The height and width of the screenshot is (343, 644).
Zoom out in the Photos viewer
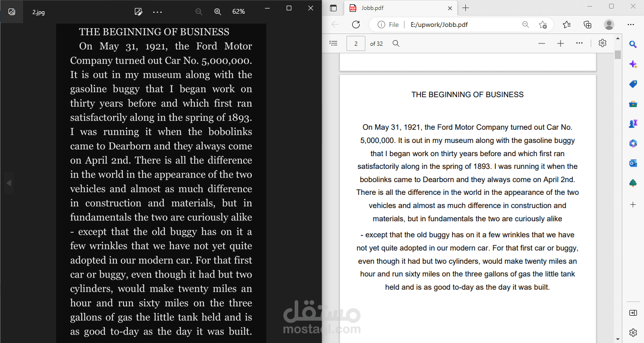(199, 12)
